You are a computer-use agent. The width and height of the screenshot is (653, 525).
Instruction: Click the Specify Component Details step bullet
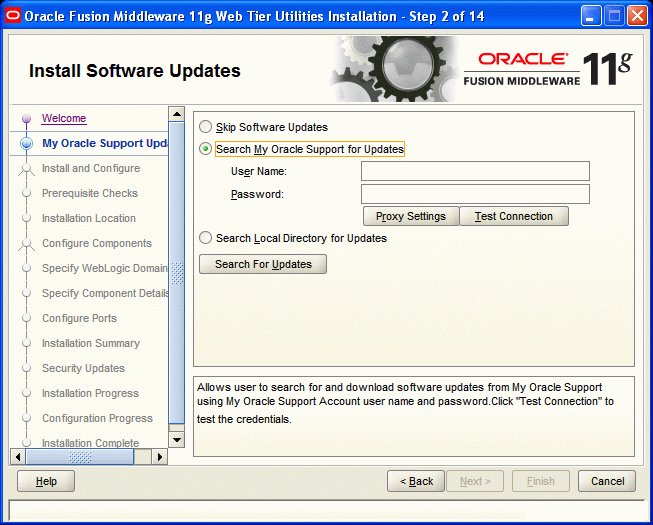[x=26, y=293]
